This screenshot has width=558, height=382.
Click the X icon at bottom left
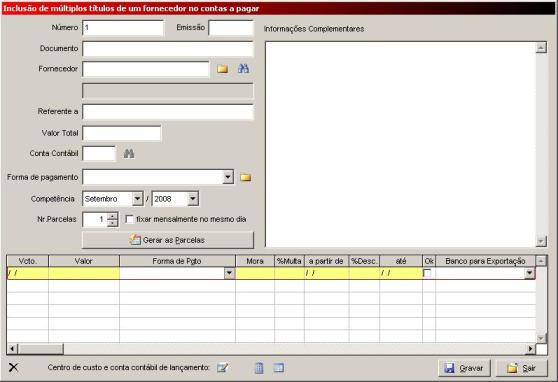pyautogui.click(x=14, y=367)
